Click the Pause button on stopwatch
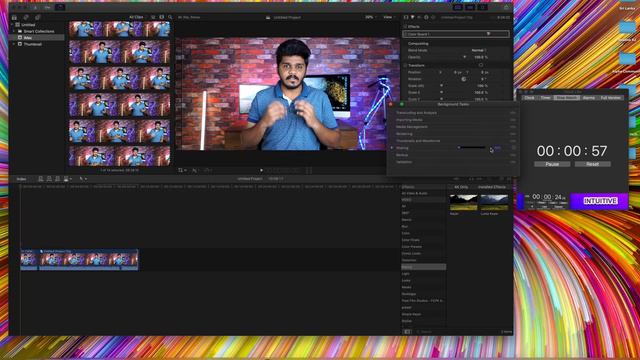Screen dimensions: 640x360 pos(552,164)
